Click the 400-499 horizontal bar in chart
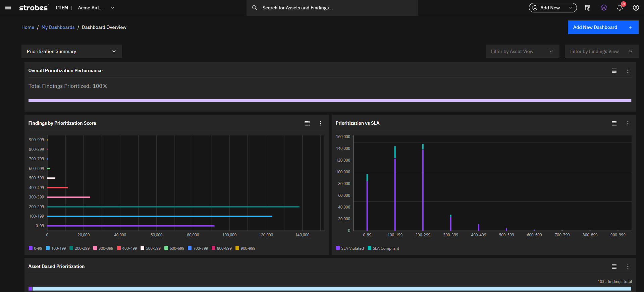The width and height of the screenshot is (644, 292). (x=57, y=188)
